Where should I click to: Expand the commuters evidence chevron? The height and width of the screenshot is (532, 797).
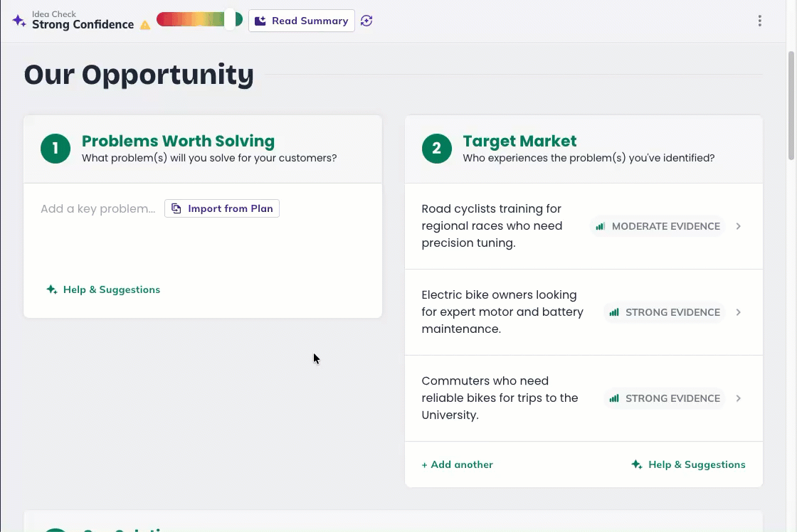point(738,398)
